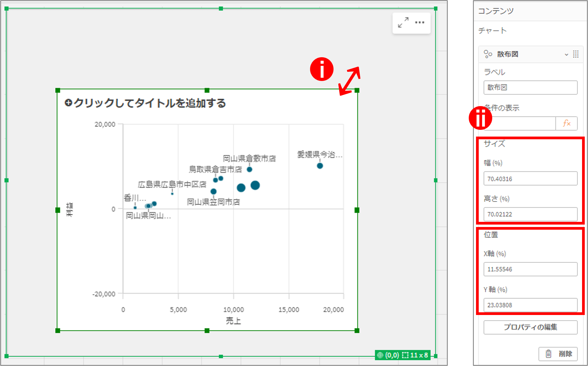This screenshot has width=588, height=366.
Task: Open the three-dot more options menu
Action: [x=420, y=22]
